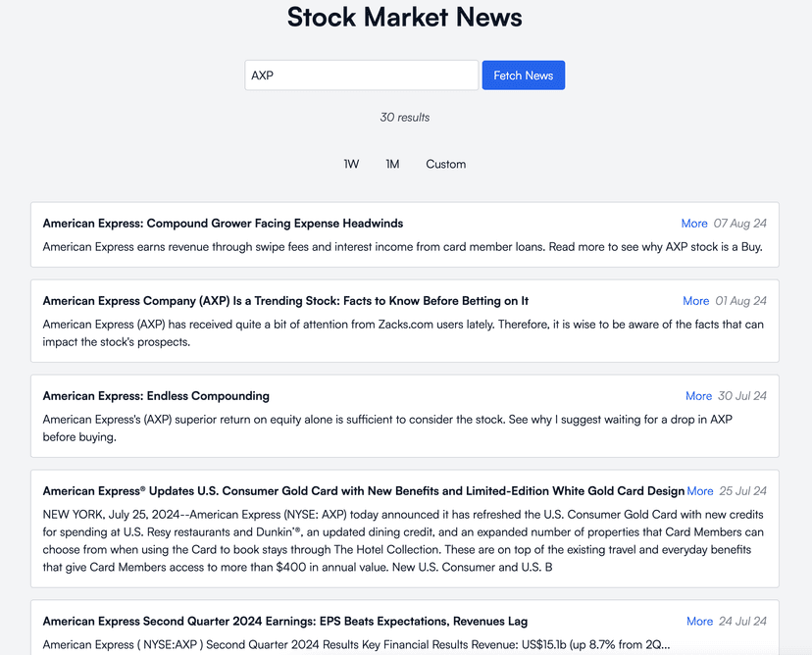Screen dimensions: 812x655
Task: Select the 1W time range filter
Action: tap(351, 164)
